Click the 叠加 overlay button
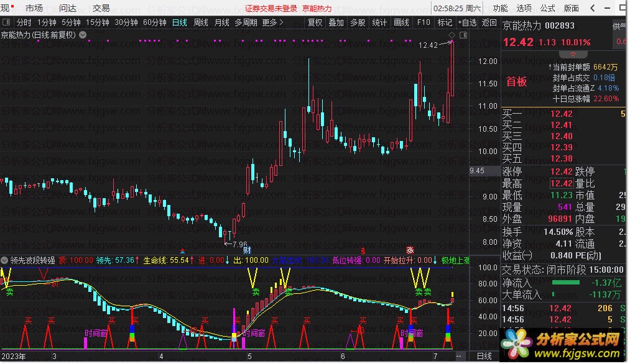 pyautogui.click(x=336, y=22)
